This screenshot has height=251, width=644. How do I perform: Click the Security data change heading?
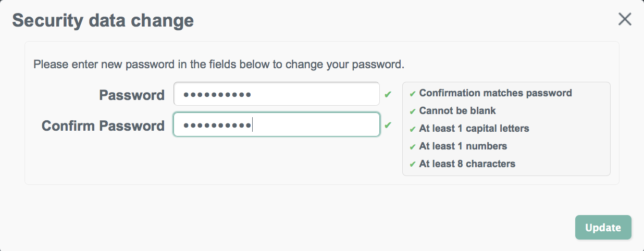pyautogui.click(x=103, y=20)
